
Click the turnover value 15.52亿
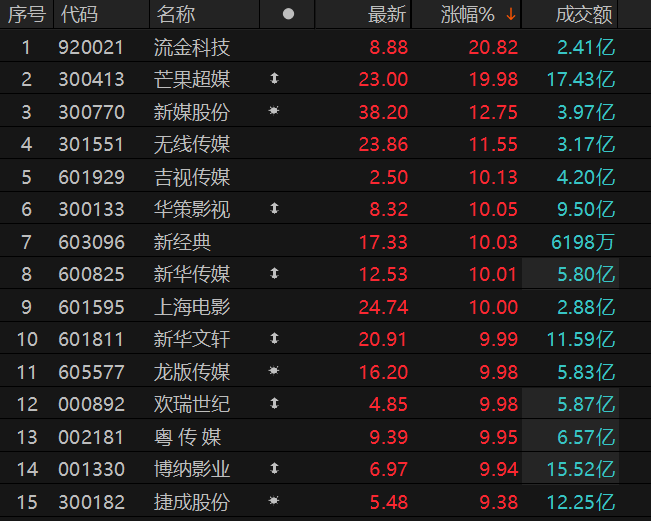(581, 470)
